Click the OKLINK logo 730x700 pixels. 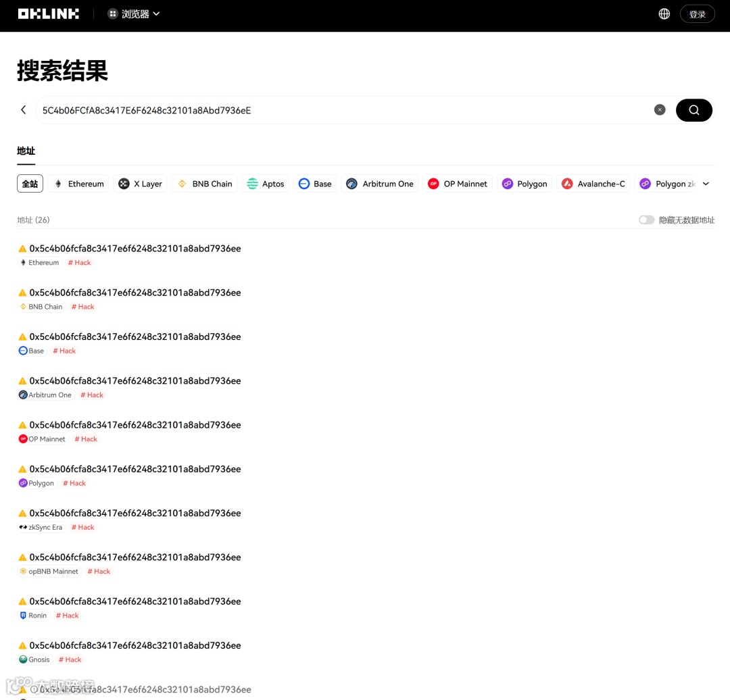pos(49,14)
